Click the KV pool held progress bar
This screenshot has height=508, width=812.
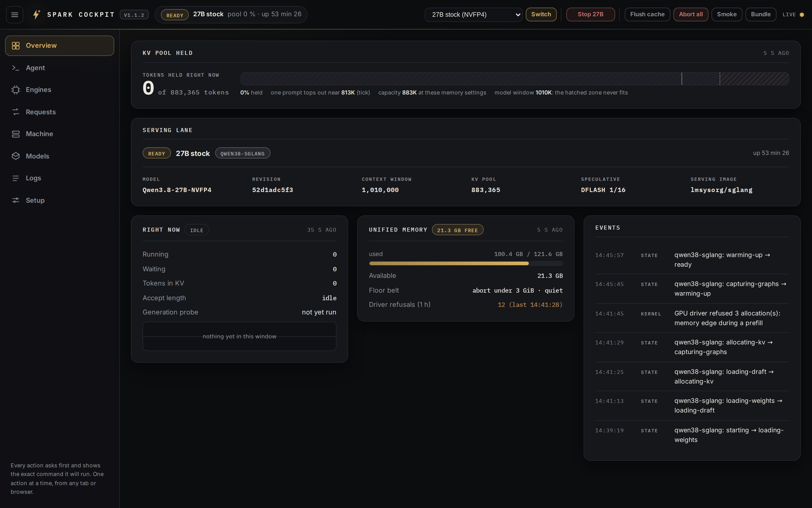pyautogui.click(x=514, y=79)
